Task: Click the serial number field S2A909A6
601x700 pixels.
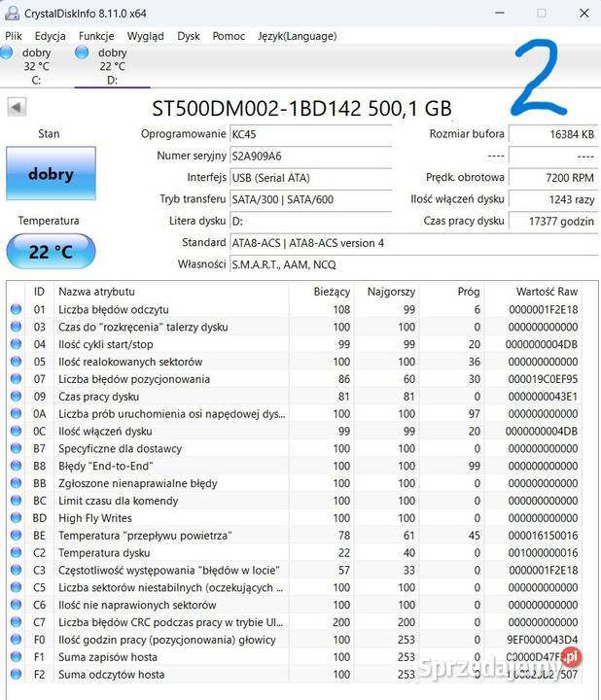Action: pos(311,157)
